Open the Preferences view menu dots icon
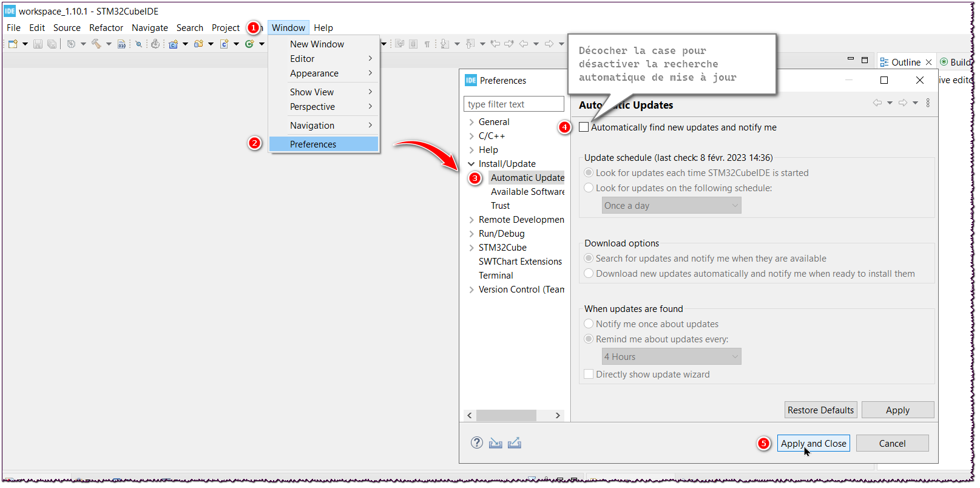 point(928,103)
